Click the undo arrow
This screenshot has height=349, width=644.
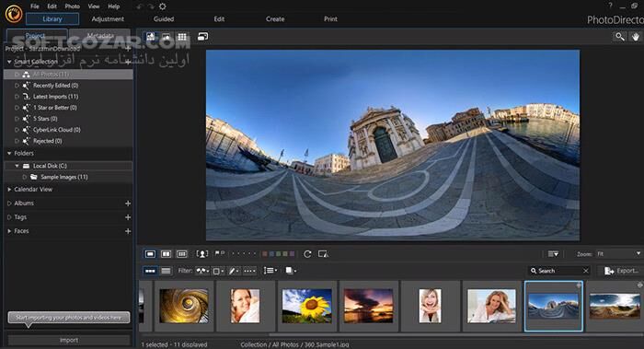pyautogui.click(x=139, y=6)
